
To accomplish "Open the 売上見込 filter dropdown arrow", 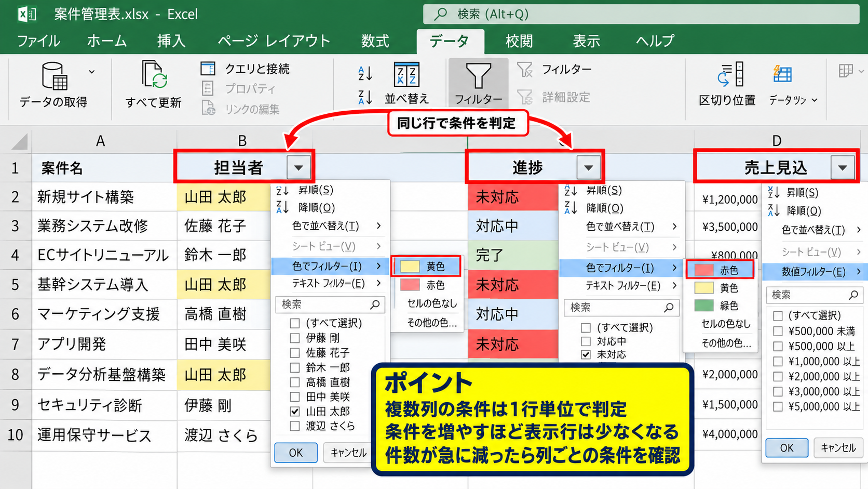I will pyautogui.click(x=843, y=168).
